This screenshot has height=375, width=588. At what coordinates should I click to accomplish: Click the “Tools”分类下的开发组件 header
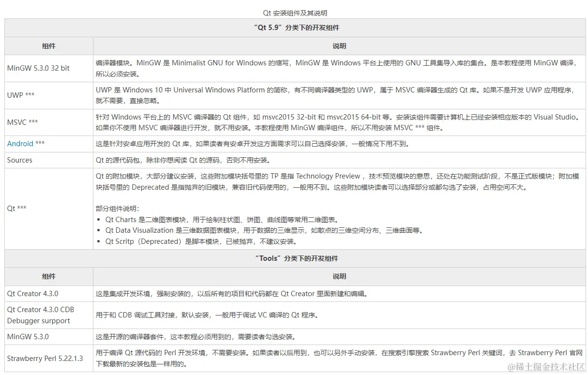click(295, 258)
